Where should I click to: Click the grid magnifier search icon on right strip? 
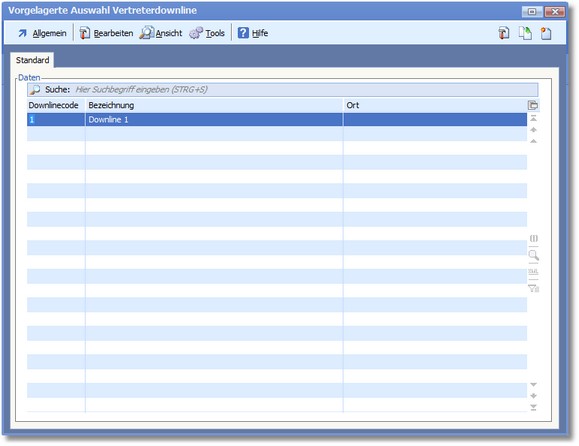click(534, 255)
